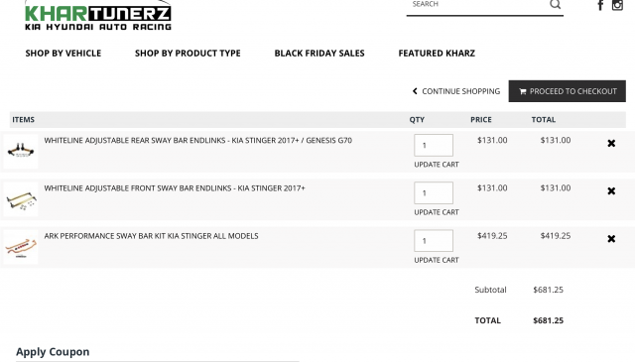Image resolution: width=635 pixels, height=364 pixels.
Task: Go back via Continue Shopping link
Action: (456, 91)
